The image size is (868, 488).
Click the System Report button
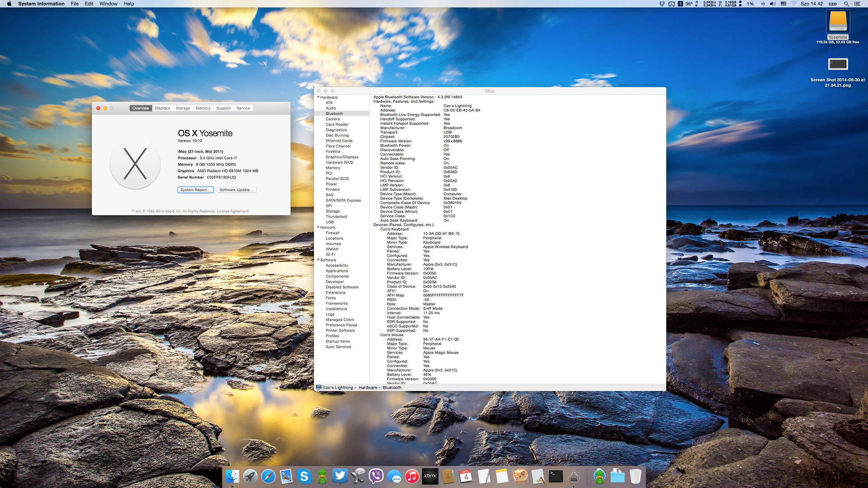195,190
